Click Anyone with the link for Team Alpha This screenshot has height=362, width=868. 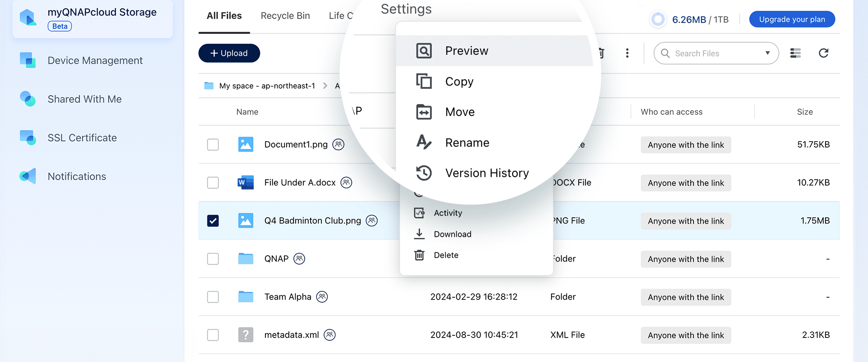[686, 297]
